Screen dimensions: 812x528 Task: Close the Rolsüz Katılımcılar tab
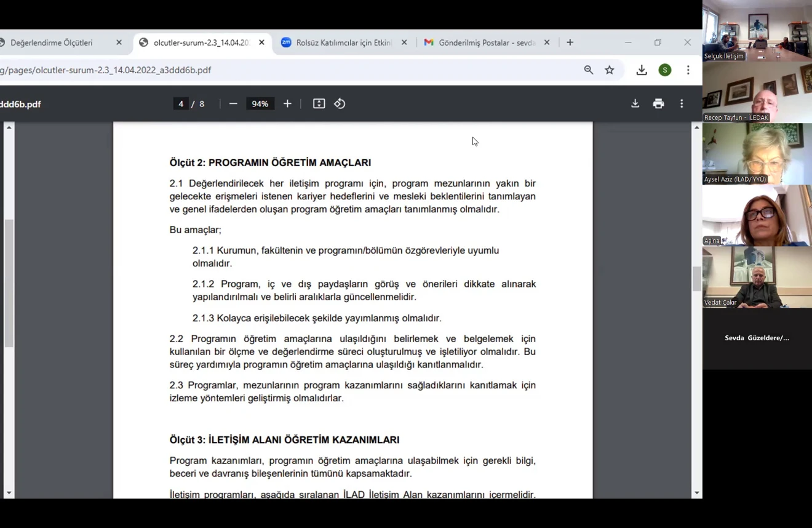404,42
